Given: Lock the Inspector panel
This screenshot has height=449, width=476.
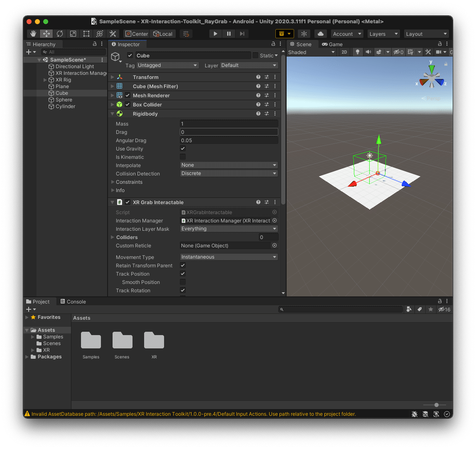Looking at the screenshot, I should point(273,44).
